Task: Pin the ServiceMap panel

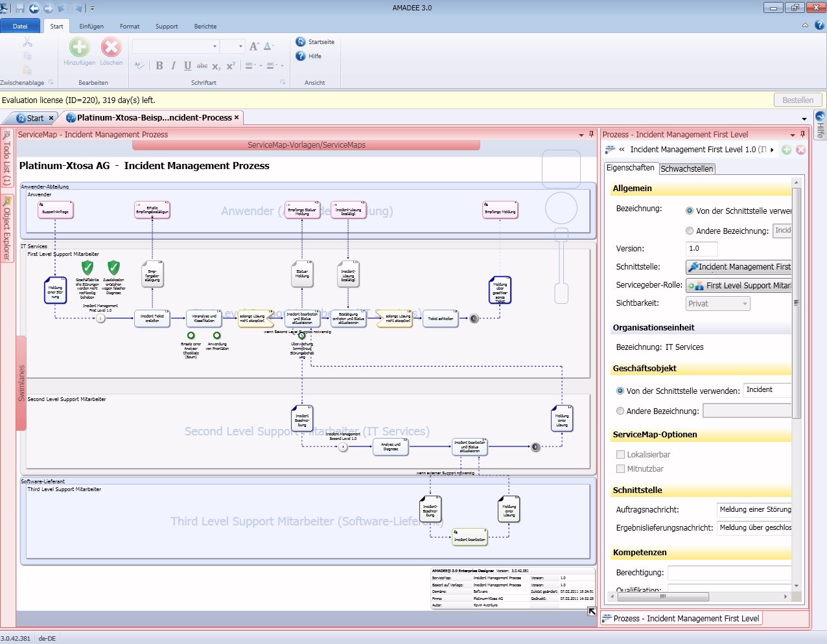Action: (x=591, y=134)
